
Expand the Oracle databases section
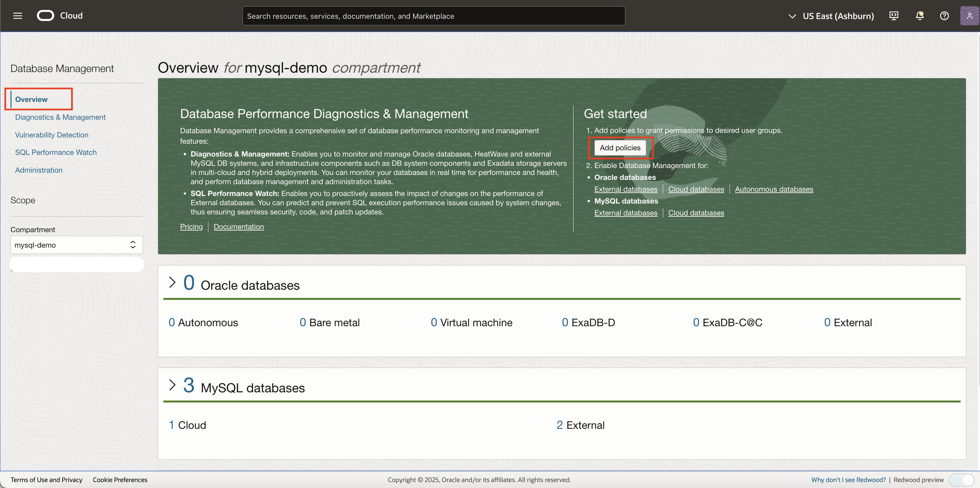click(172, 282)
